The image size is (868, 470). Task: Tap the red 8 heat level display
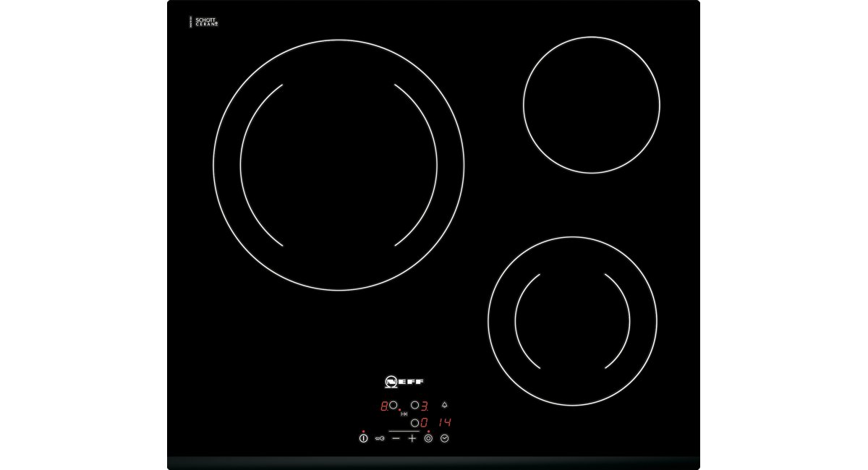[x=384, y=406]
